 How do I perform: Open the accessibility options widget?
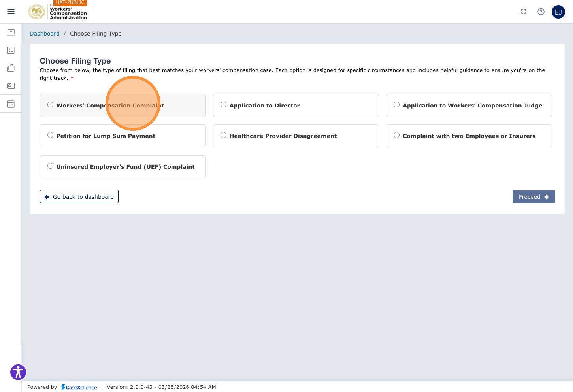(18, 372)
